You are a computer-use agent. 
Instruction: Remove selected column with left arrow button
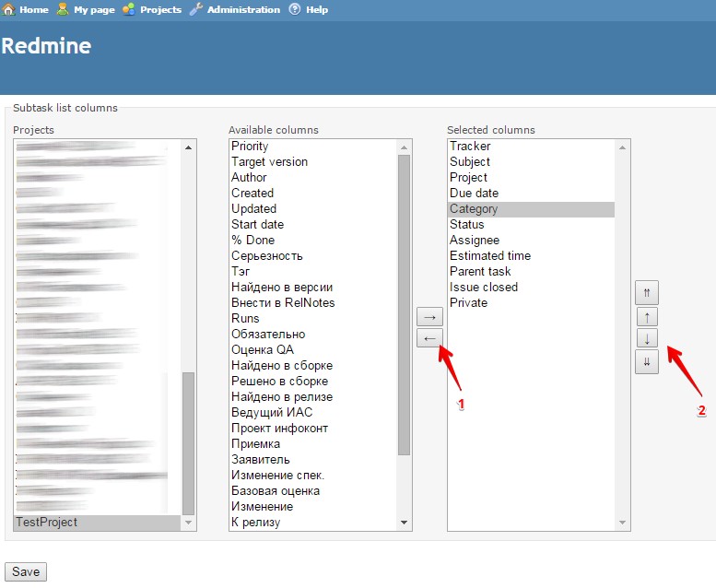[429, 338]
